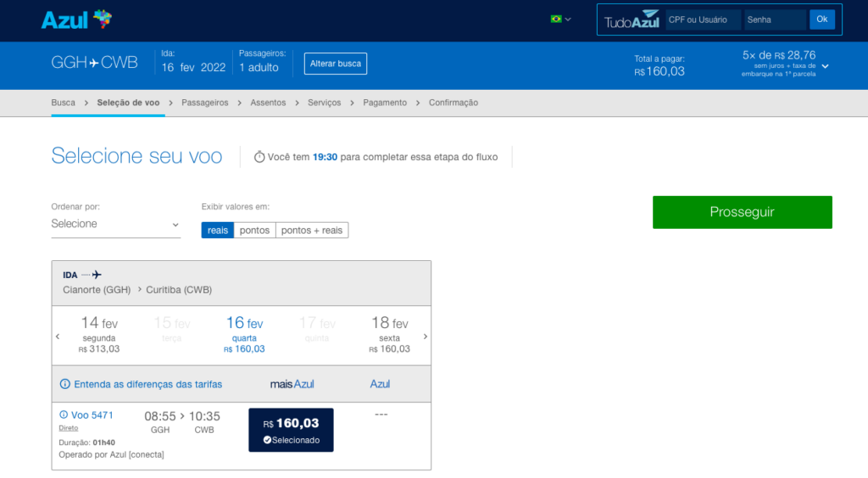Show prices in reais

click(x=218, y=231)
